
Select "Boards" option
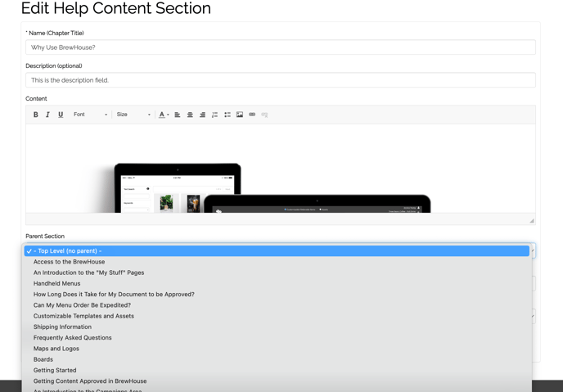tap(277, 359)
